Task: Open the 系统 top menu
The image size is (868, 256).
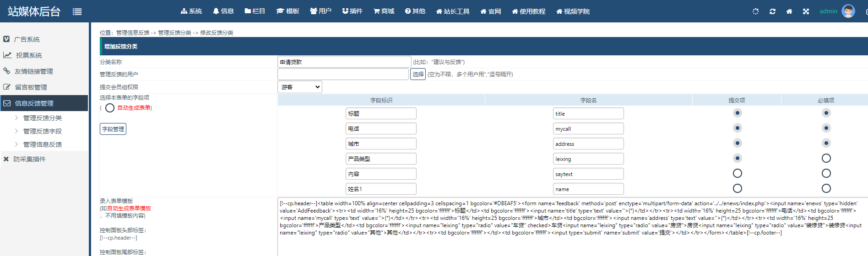Action: [x=191, y=11]
